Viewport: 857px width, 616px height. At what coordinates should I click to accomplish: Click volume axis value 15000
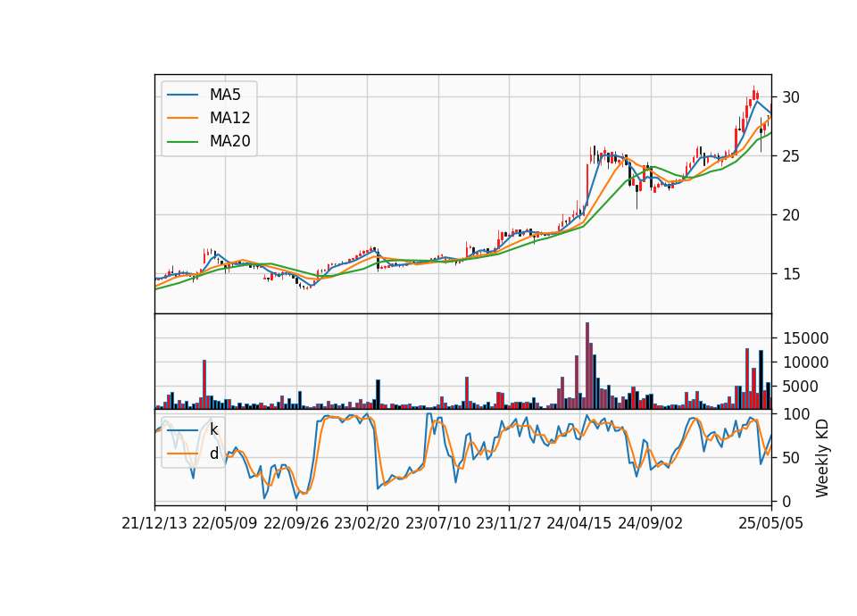(805, 338)
